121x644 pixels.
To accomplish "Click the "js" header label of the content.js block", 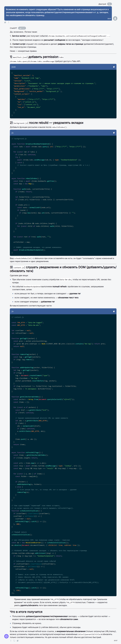I will pos(12,311).
